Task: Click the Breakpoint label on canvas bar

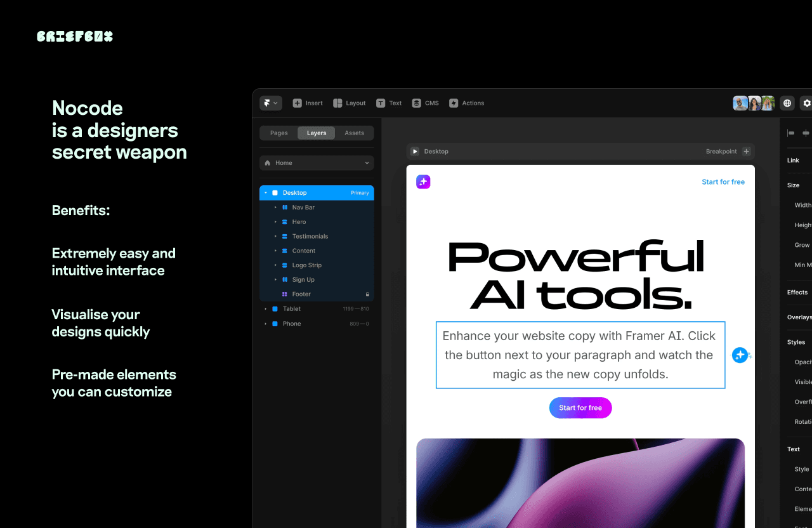Action: (721, 152)
